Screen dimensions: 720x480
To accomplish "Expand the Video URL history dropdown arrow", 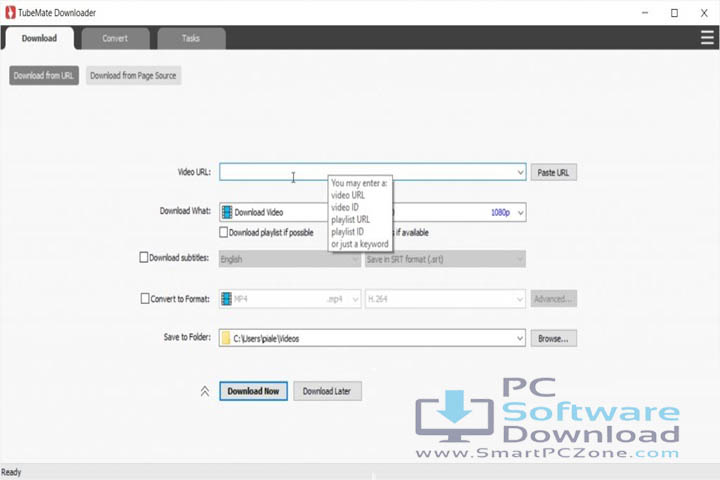I will coord(520,172).
